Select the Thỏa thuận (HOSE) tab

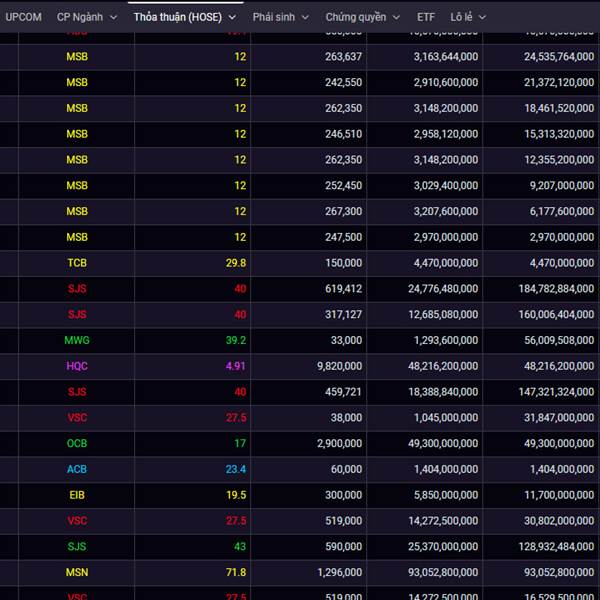(178, 17)
